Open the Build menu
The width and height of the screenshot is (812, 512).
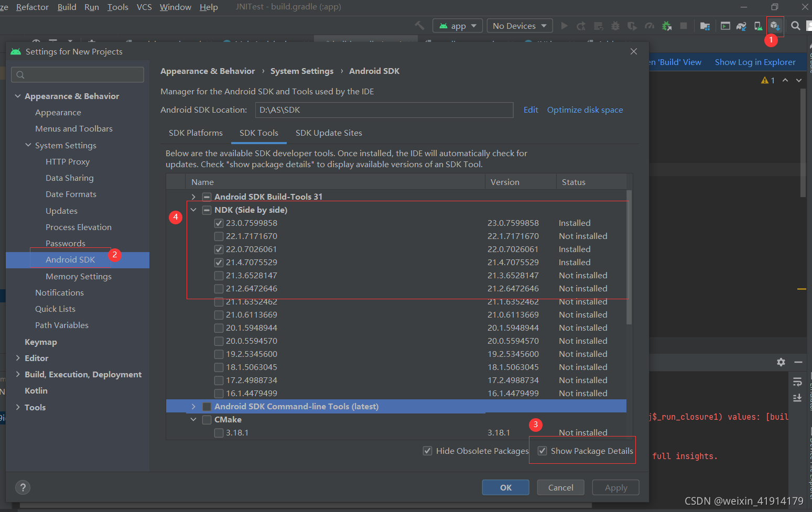click(x=67, y=7)
